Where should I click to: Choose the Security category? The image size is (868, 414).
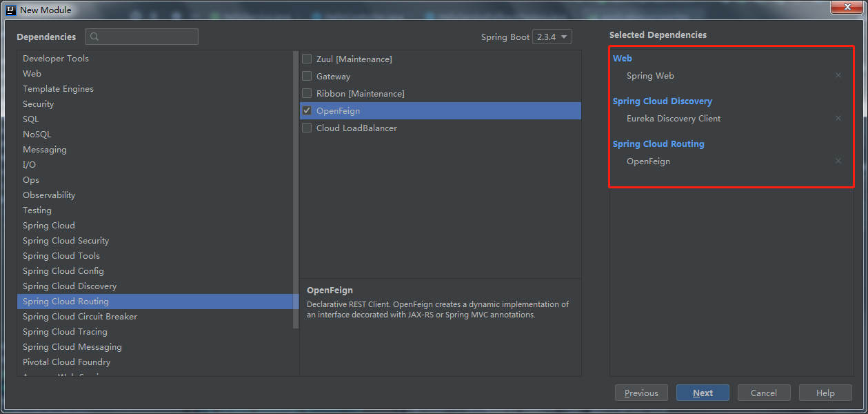(x=157, y=104)
